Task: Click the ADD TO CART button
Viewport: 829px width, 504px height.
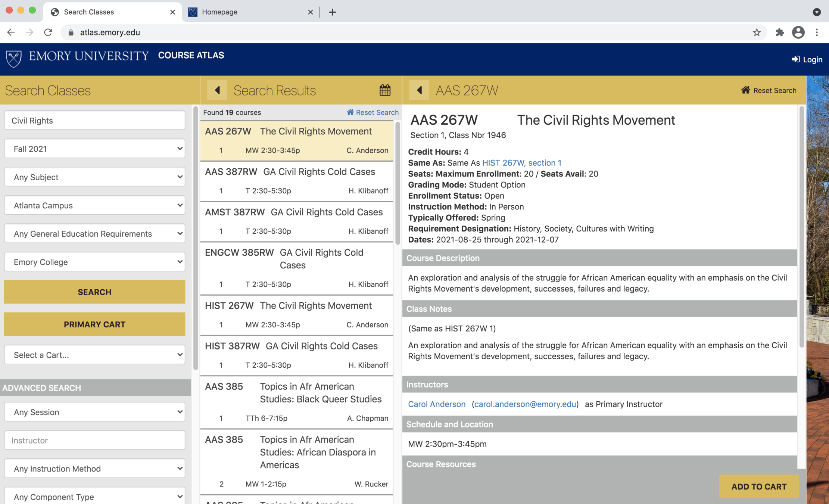Action: [x=758, y=486]
